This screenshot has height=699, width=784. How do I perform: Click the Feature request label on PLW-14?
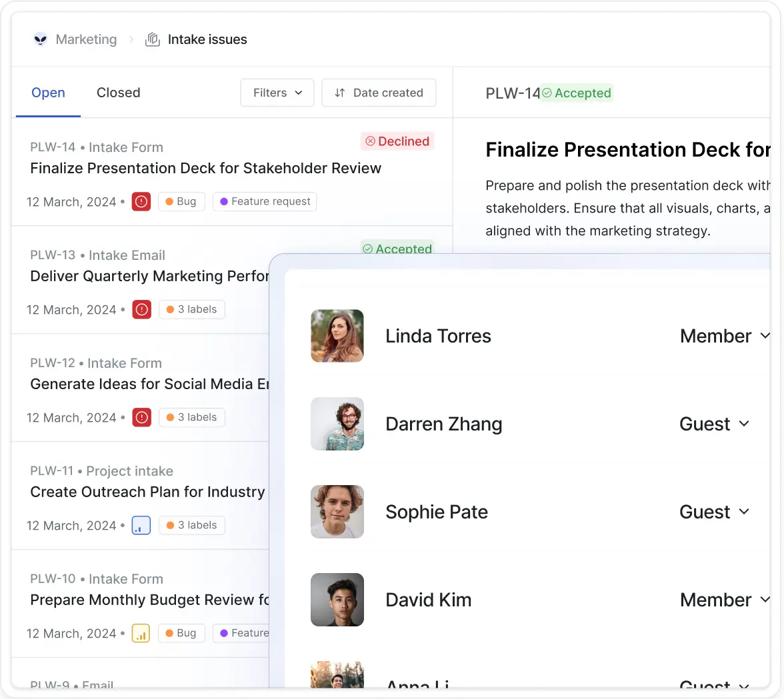click(265, 201)
